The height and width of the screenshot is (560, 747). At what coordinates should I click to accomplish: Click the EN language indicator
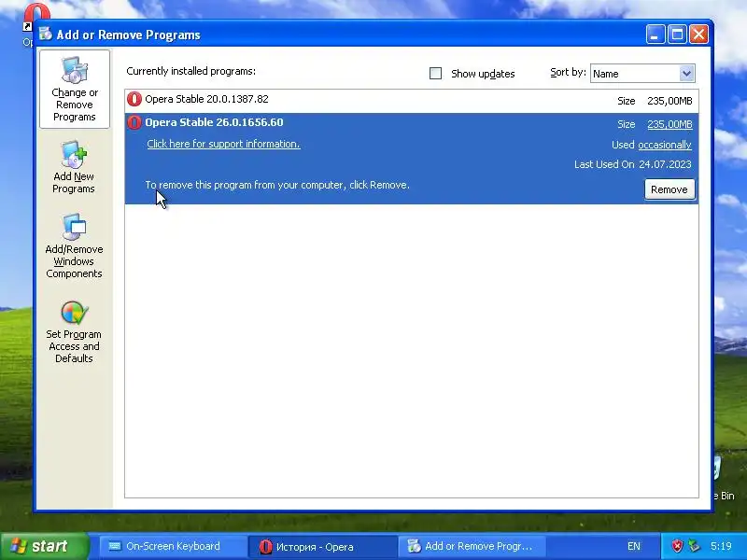tap(634, 546)
